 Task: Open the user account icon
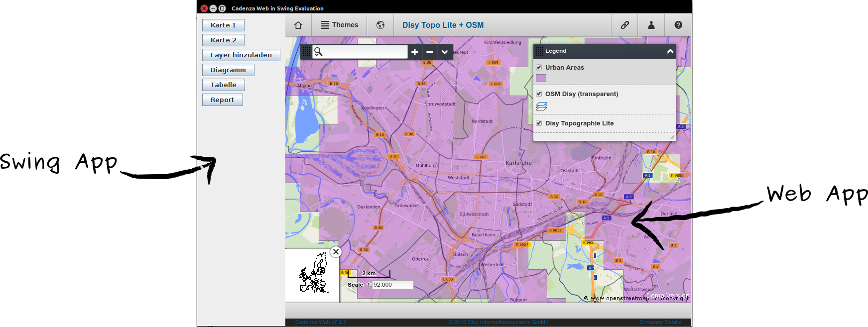tap(651, 25)
